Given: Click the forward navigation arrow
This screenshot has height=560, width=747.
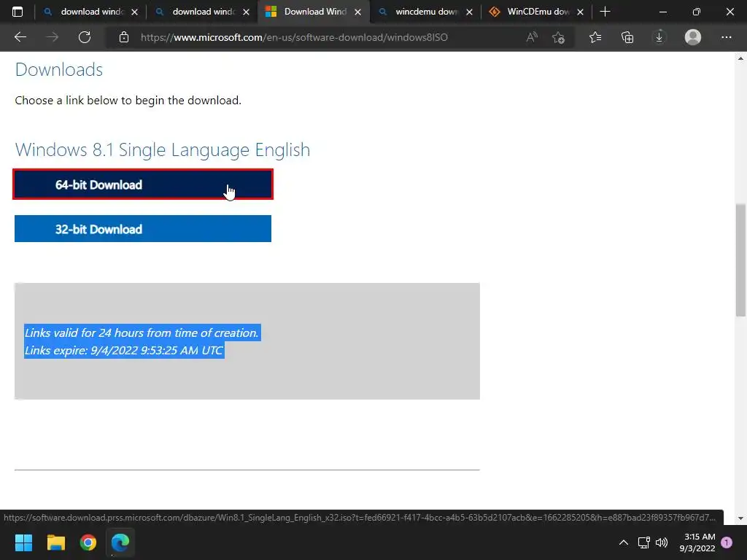Looking at the screenshot, I should (52, 37).
